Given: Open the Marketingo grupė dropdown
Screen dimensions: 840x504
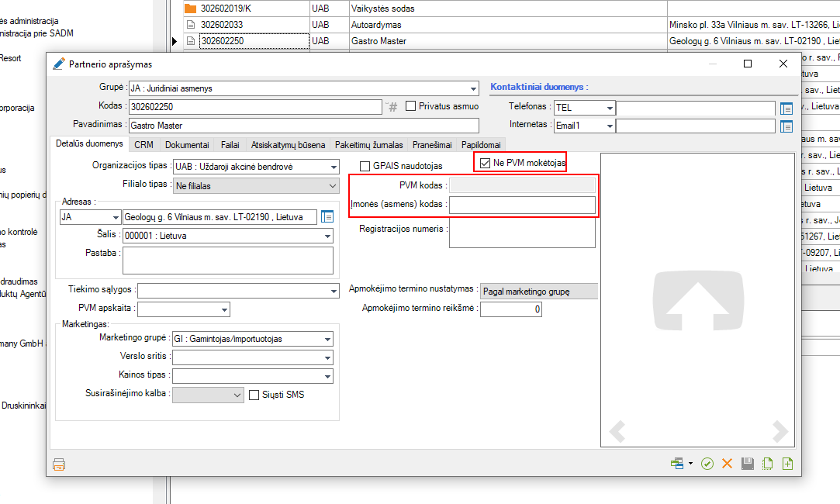Looking at the screenshot, I should coord(327,339).
